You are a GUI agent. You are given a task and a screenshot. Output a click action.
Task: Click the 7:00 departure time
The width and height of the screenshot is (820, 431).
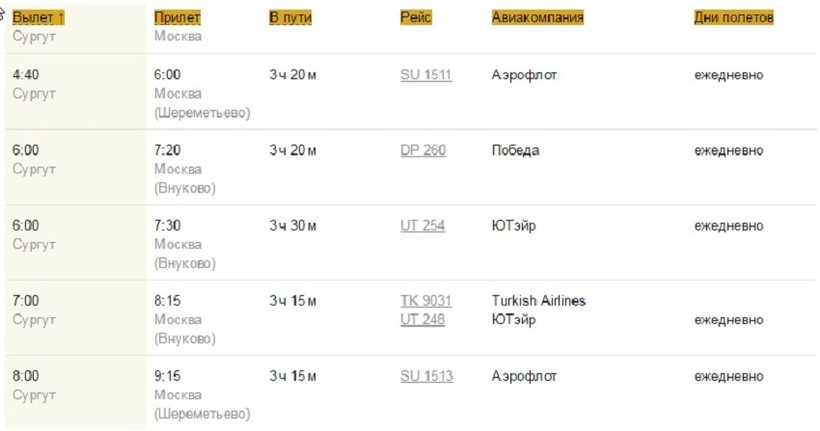click(25, 301)
